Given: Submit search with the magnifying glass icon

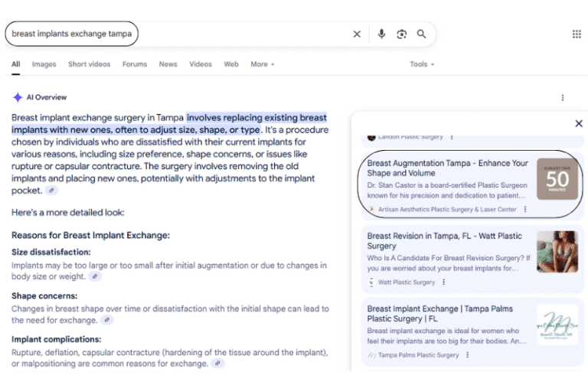Looking at the screenshot, I should 422,34.
